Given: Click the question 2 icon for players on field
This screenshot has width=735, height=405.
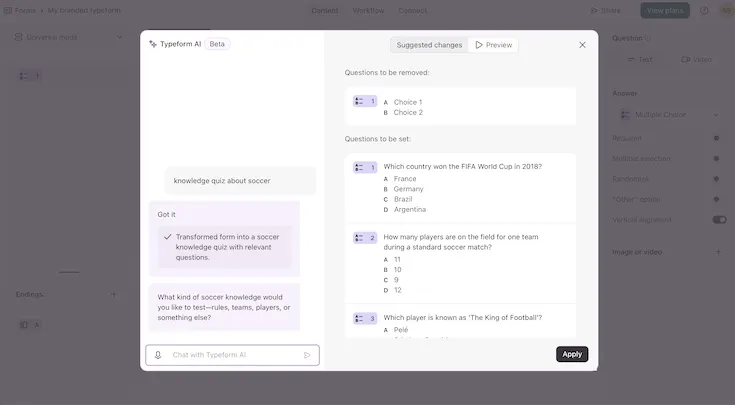Looking at the screenshot, I should 365,238.
